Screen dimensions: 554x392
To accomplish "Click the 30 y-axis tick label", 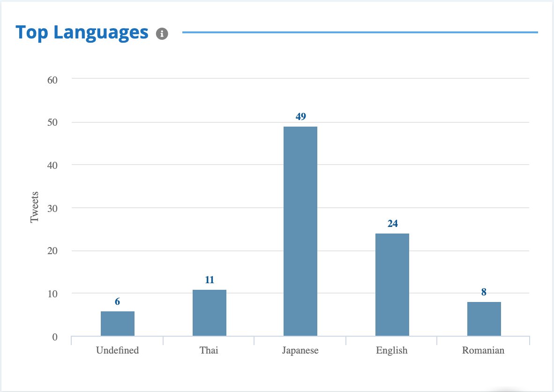I will (52, 209).
